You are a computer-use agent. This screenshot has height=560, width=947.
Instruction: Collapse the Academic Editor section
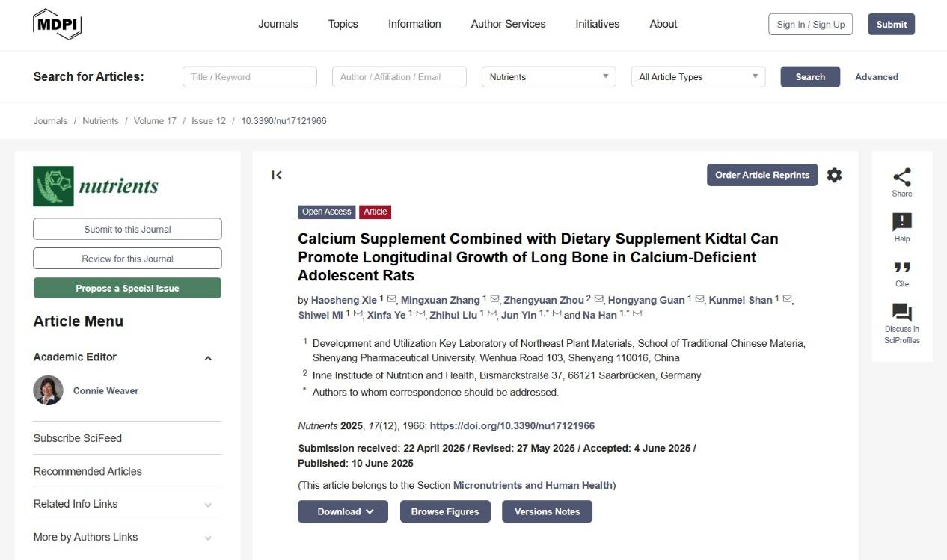208,358
